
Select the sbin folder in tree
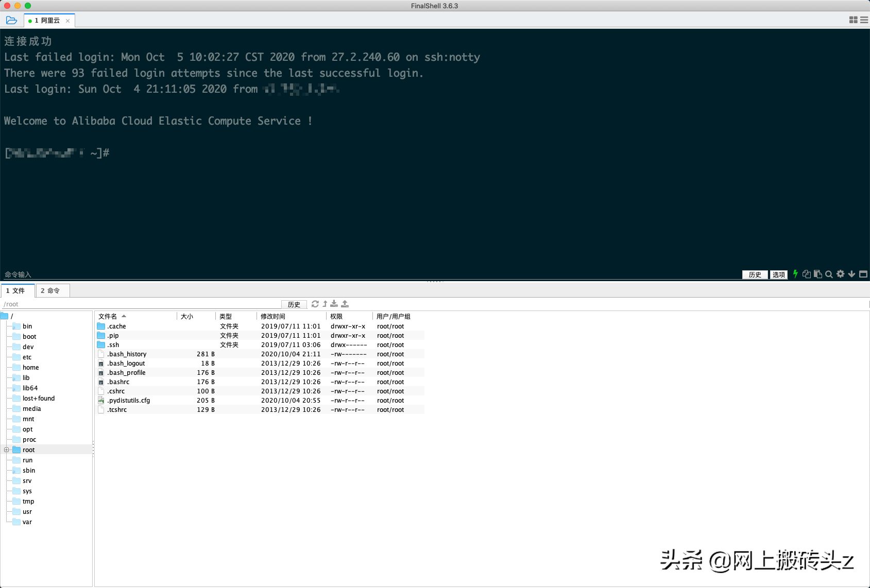[x=29, y=470]
